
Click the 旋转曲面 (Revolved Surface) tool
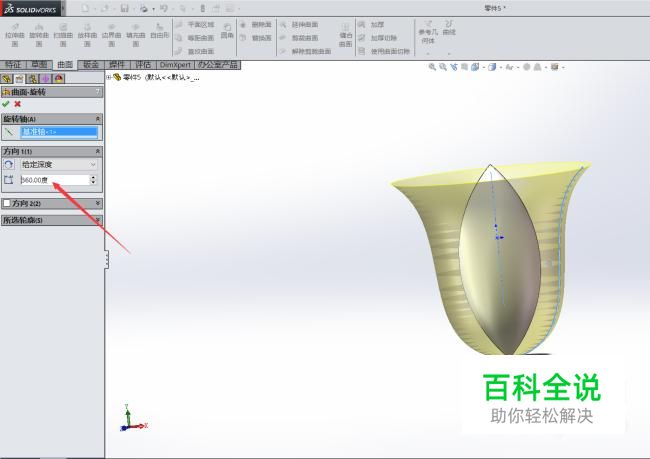pyautogui.click(x=39, y=35)
